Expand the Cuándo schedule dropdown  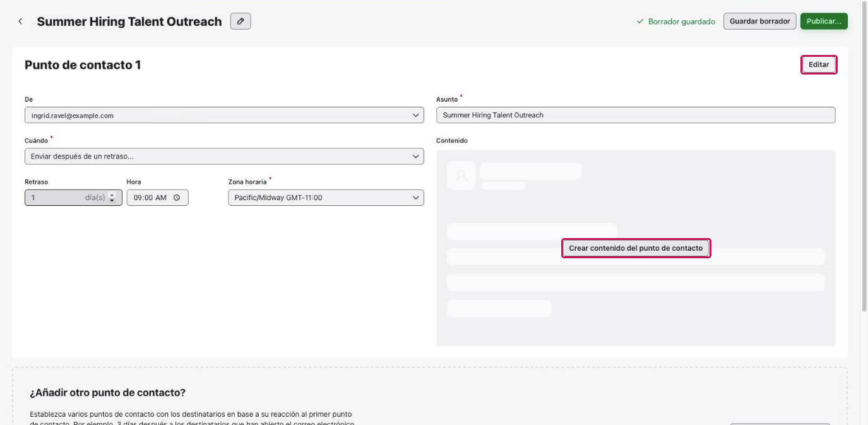[224, 156]
